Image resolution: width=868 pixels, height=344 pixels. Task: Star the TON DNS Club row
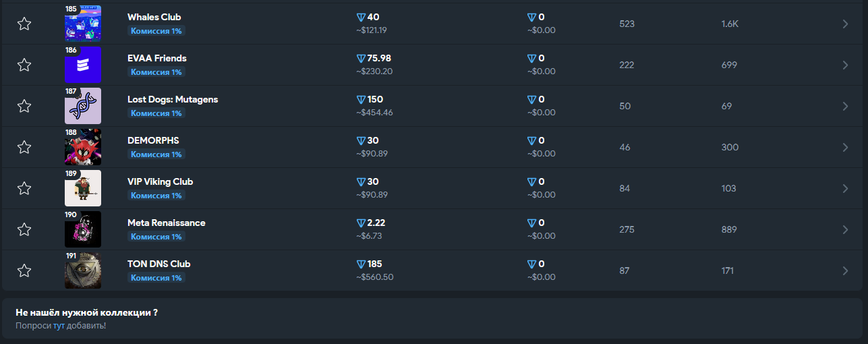[x=24, y=270]
